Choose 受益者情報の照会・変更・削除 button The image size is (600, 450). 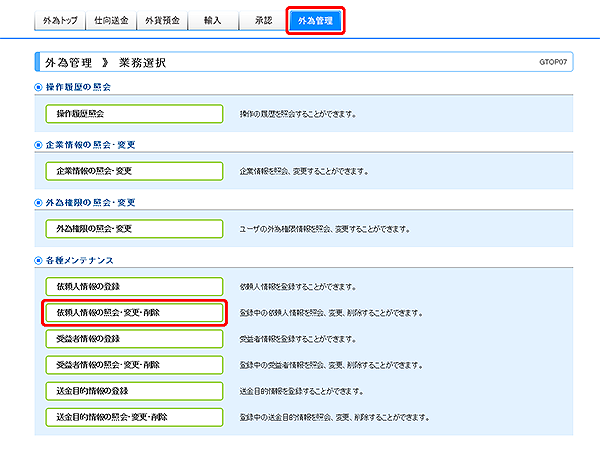133,364
